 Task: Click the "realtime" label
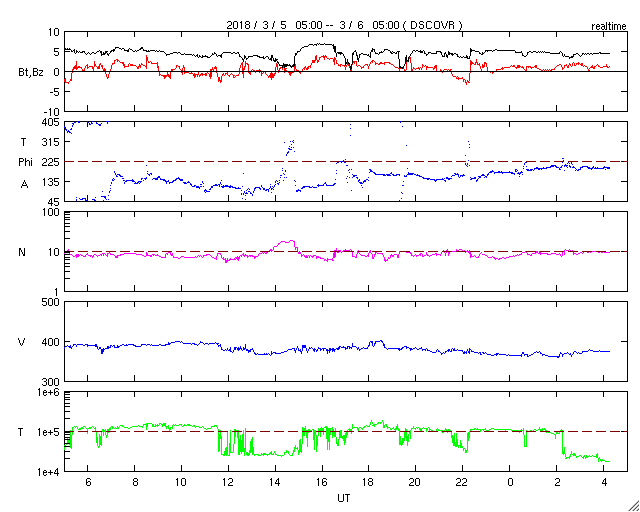point(609,27)
